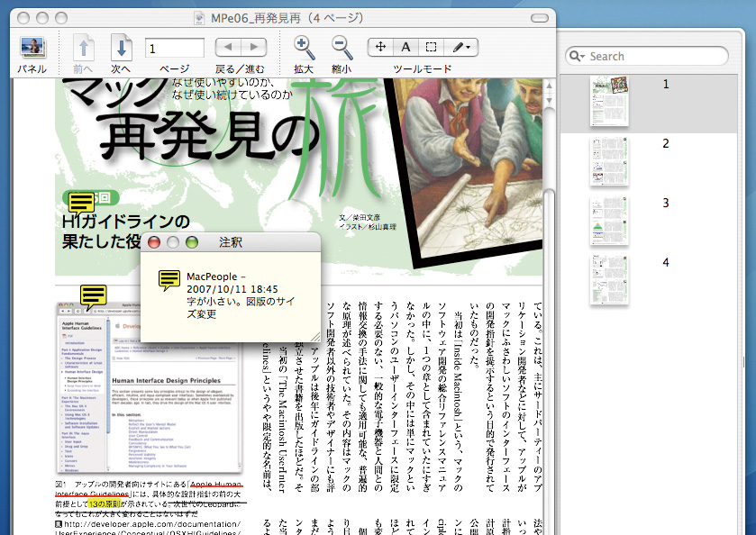
Task: Choose the rectangular Select tool mode
Action: pos(432,47)
